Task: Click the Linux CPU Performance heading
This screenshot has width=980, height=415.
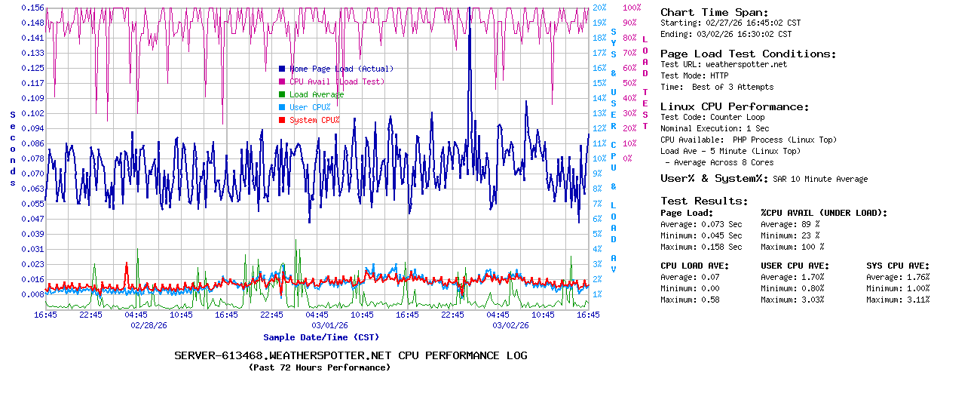Action: (734, 106)
